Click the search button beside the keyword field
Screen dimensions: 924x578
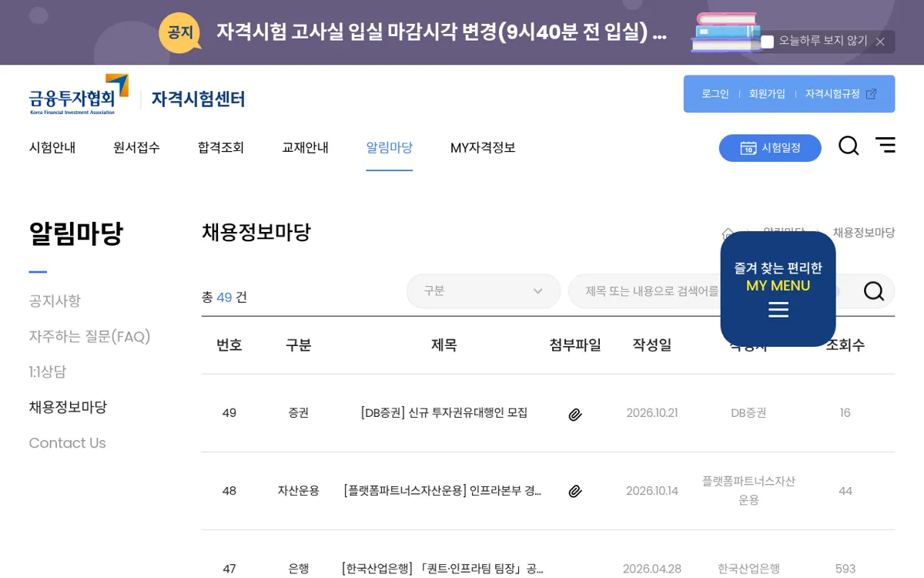(874, 291)
